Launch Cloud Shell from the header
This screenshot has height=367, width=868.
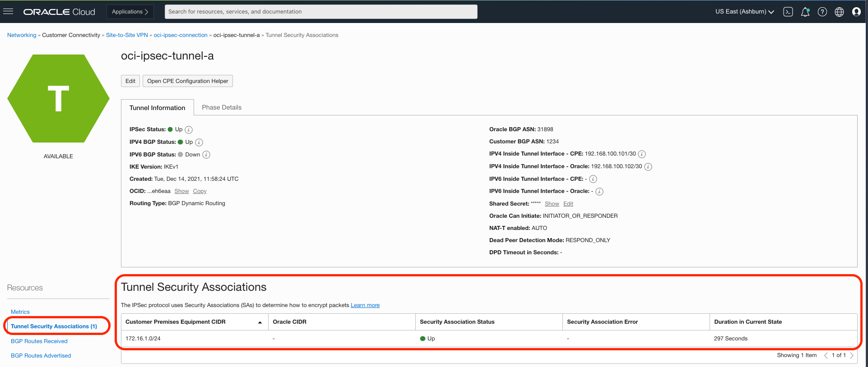788,12
